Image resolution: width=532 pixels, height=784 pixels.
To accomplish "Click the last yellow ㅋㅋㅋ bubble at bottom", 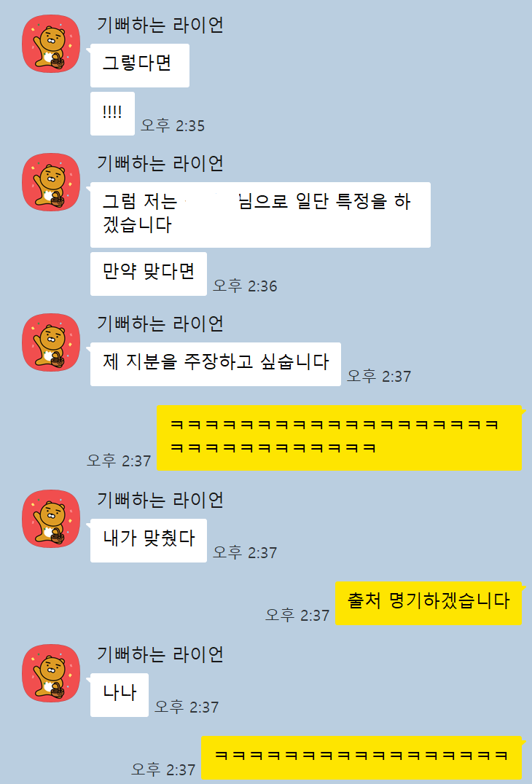I will [x=361, y=758].
